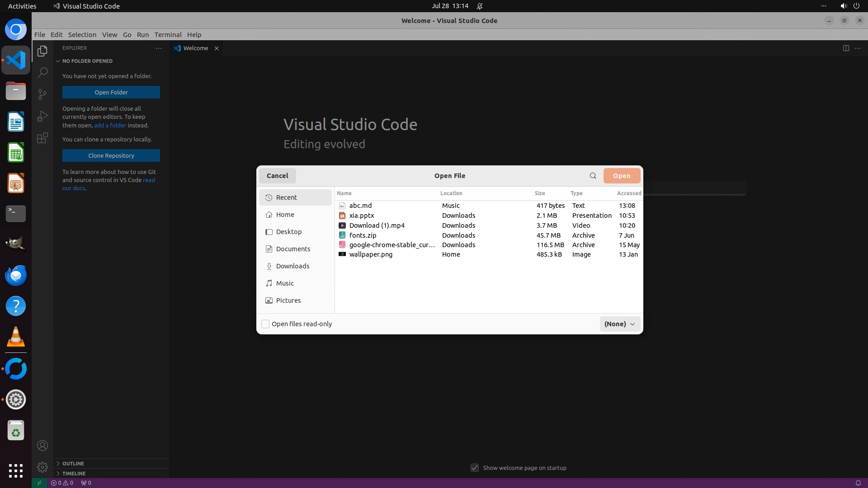Screen dimensions: 868x488
Task: Toggle Show welcome page on startup checkbox
Action: [475, 468]
